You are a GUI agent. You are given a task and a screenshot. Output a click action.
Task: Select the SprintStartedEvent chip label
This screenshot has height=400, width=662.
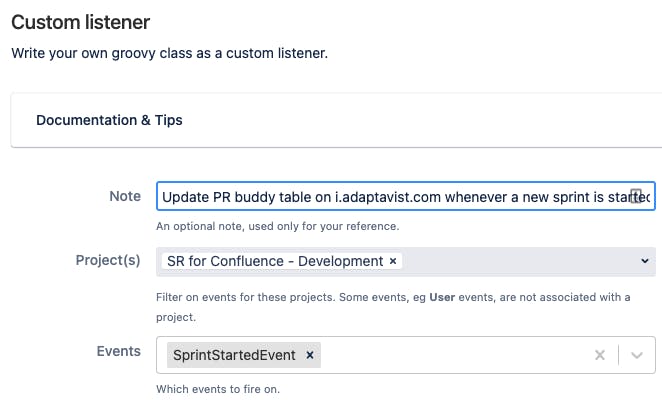coord(234,355)
